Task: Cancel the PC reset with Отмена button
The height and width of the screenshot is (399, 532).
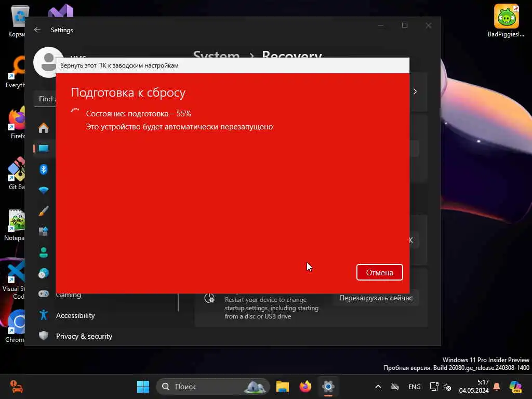Action: click(x=379, y=272)
